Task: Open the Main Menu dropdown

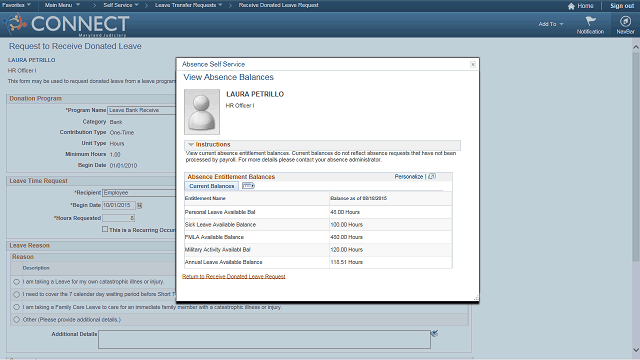Action: pyautogui.click(x=62, y=5)
